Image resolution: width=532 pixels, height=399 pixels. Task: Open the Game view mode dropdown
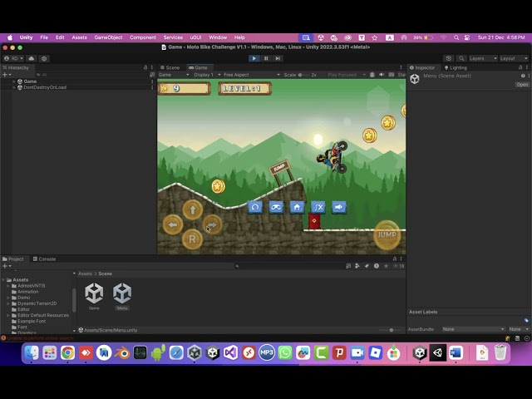(x=174, y=75)
